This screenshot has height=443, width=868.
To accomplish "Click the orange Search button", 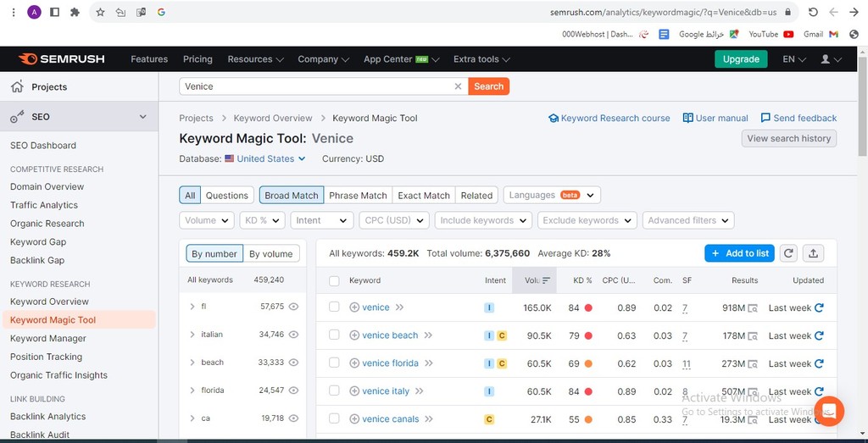I will pyautogui.click(x=489, y=86).
